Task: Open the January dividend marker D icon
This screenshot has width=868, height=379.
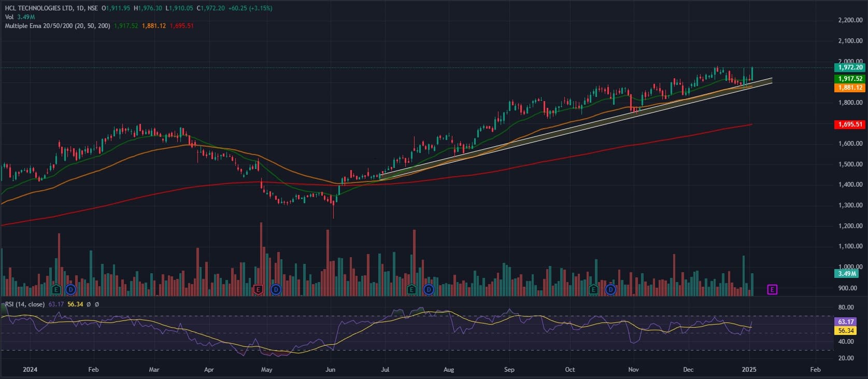Action: (x=70, y=289)
